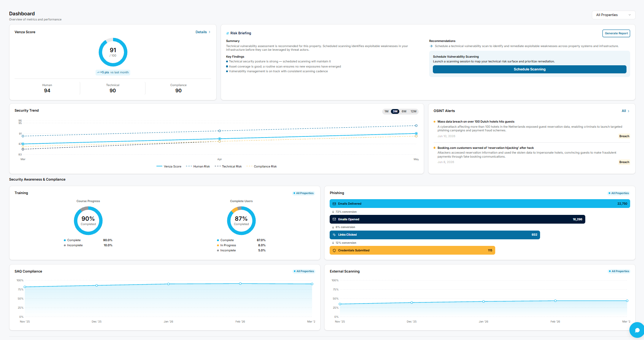The image size is (644, 340).
Task: Click the Emails Delivered envelope icon
Action: [x=334, y=204]
